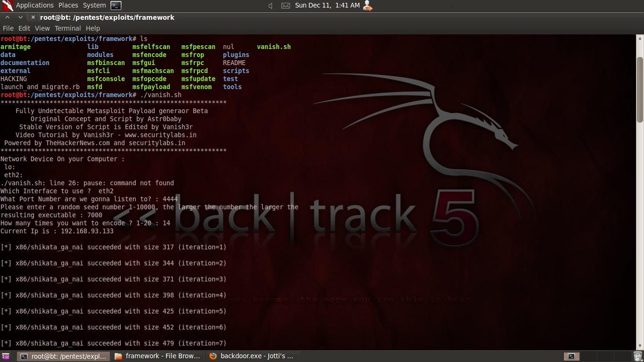Screen dimensions: 644x362
Task: Switch to backdoor.exe - Jotti's Firefox window
Action: pos(254,356)
